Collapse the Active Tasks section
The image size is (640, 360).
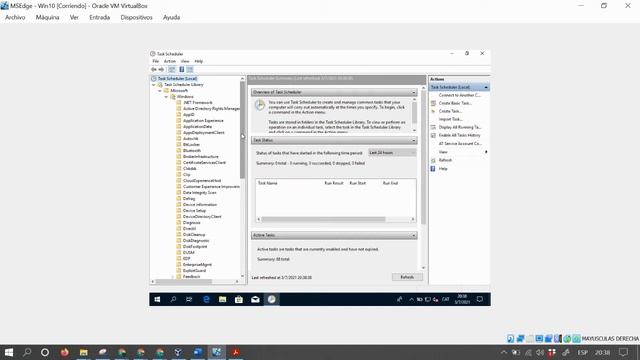[x=413, y=236]
